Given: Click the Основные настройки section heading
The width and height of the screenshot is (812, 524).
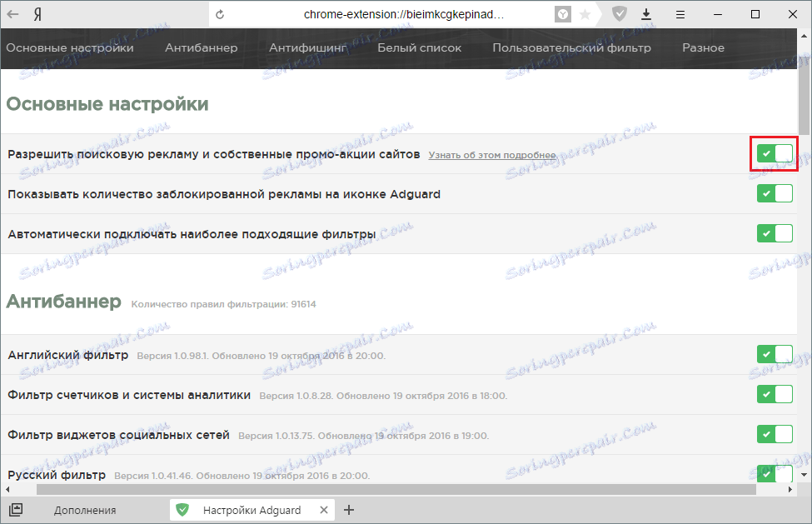Looking at the screenshot, I should [107, 104].
